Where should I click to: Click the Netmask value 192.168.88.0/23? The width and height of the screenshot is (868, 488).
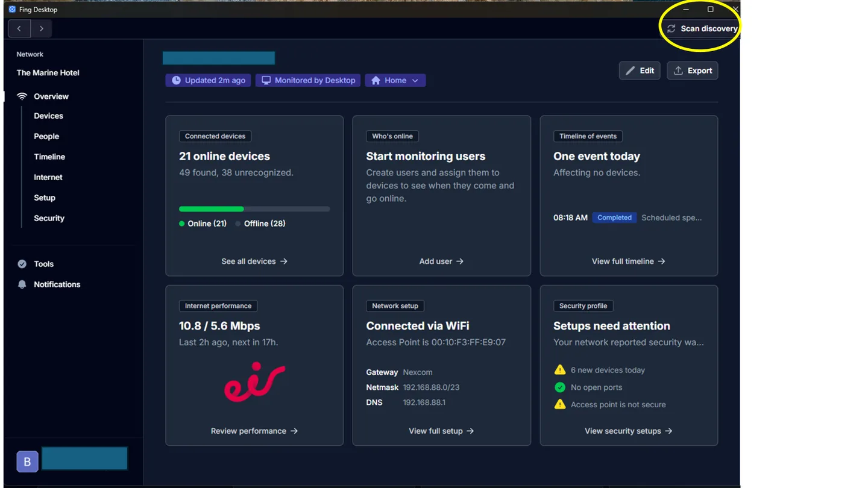coord(432,387)
